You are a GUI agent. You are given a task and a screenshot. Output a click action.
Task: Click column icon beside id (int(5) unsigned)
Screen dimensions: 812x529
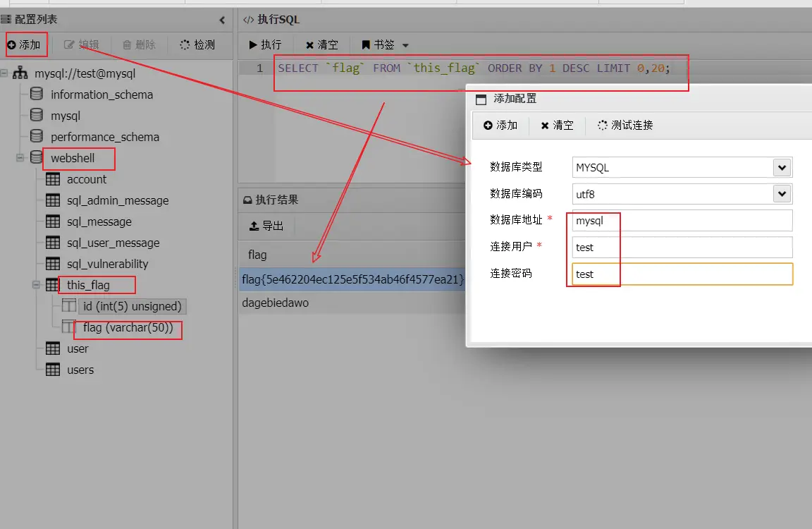pos(69,305)
